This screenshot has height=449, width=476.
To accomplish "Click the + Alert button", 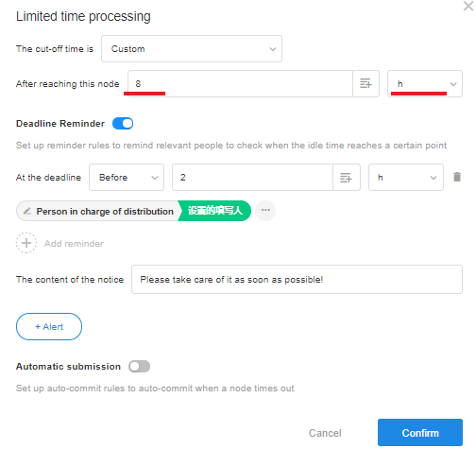I will (x=49, y=326).
